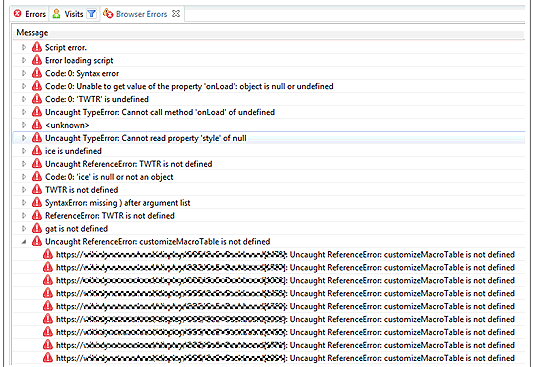This screenshot has height=367, width=533.
Task: Select 'Uncaught ReferenceError: TWTR is not defined' message
Action: [128, 164]
